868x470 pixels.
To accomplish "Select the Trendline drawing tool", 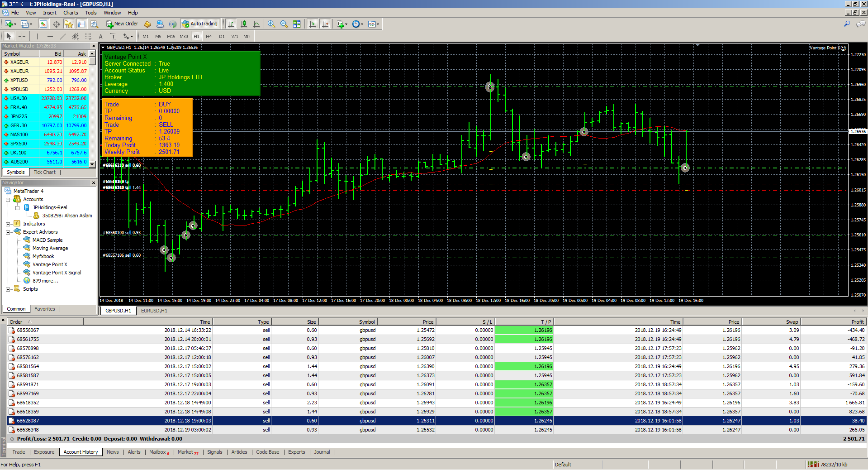I will [62, 36].
